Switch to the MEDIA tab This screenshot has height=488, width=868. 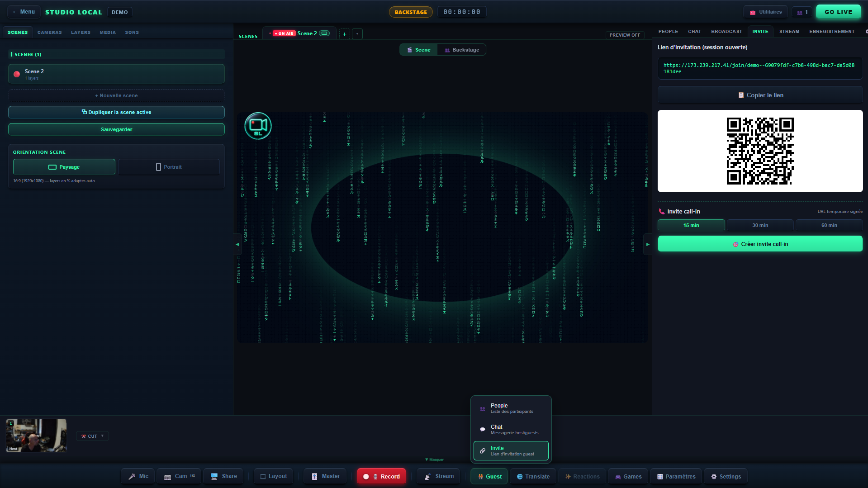coord(108,33)
